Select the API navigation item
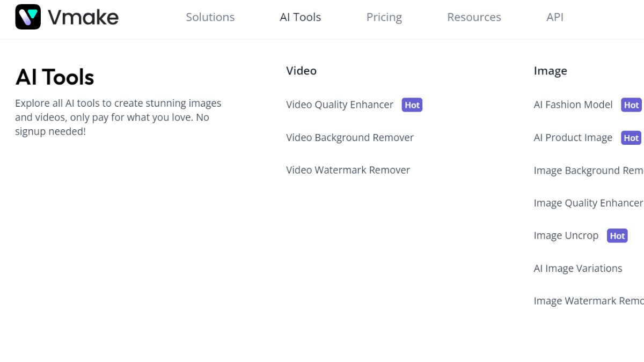 (x=555, y=17)
